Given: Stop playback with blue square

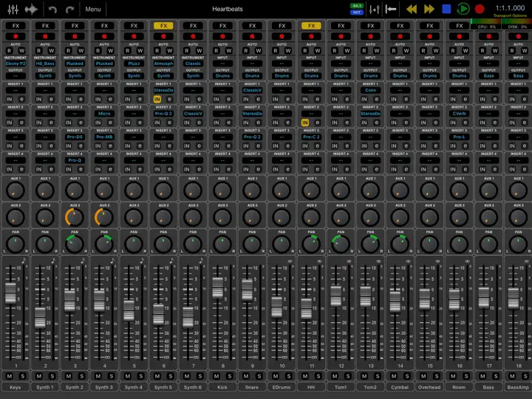Looking at the screenshot, I should click(x=446, y=9).
